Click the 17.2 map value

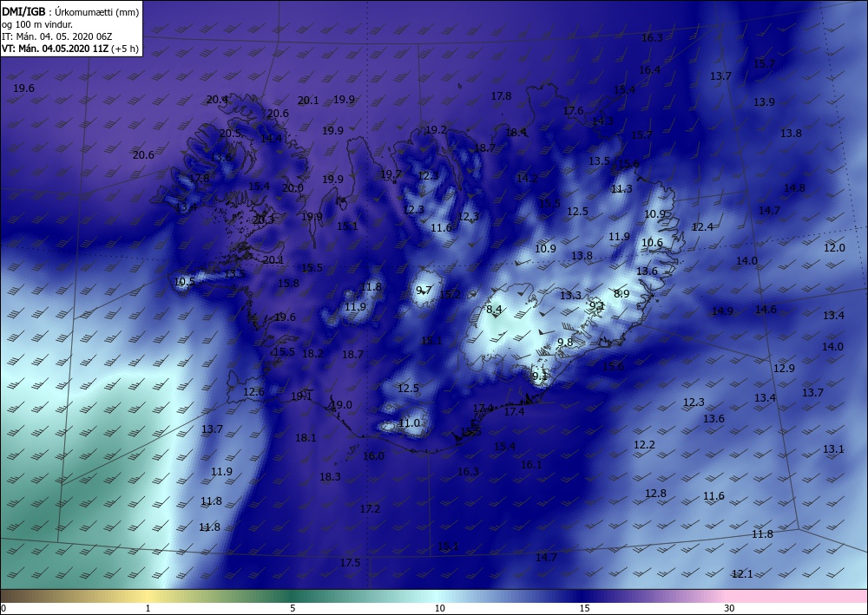[x=370, y=509]
